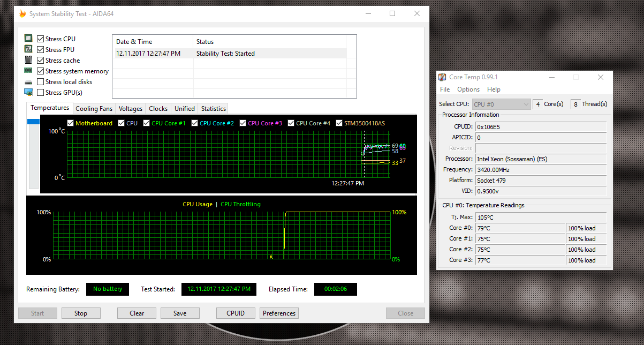Click the Clear button
The height and width of the screenshot is (345, 644).
[137, 313]
